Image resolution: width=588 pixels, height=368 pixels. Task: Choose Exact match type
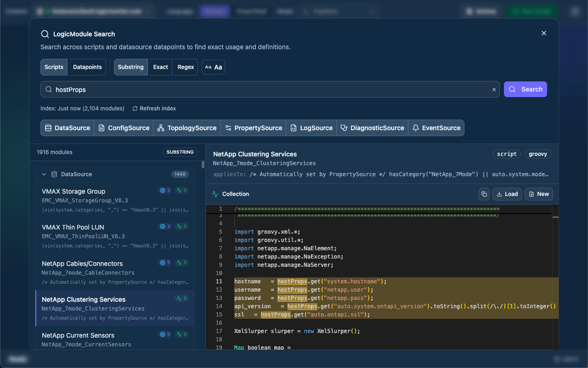coord(160,67)
